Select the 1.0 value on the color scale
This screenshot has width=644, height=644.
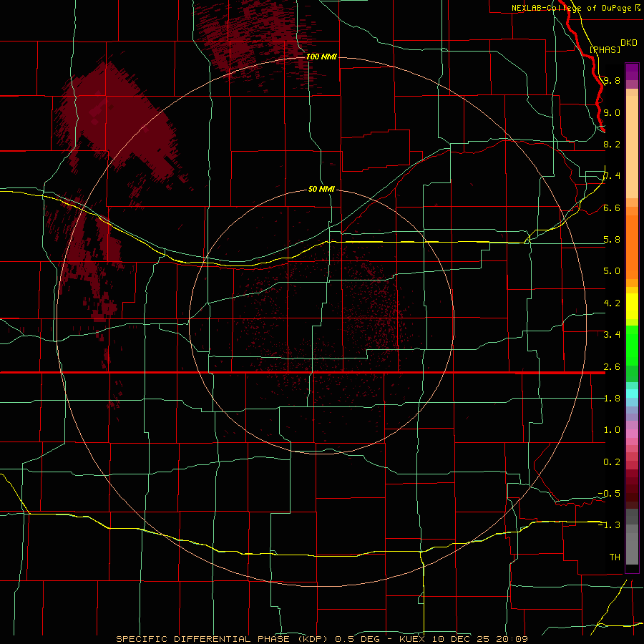tap(612, 430)
